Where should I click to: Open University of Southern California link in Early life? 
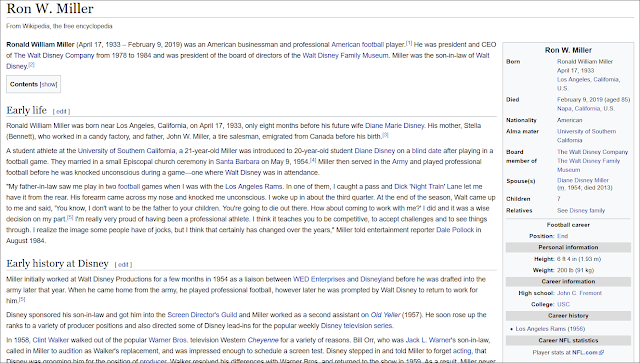point(127,151)
